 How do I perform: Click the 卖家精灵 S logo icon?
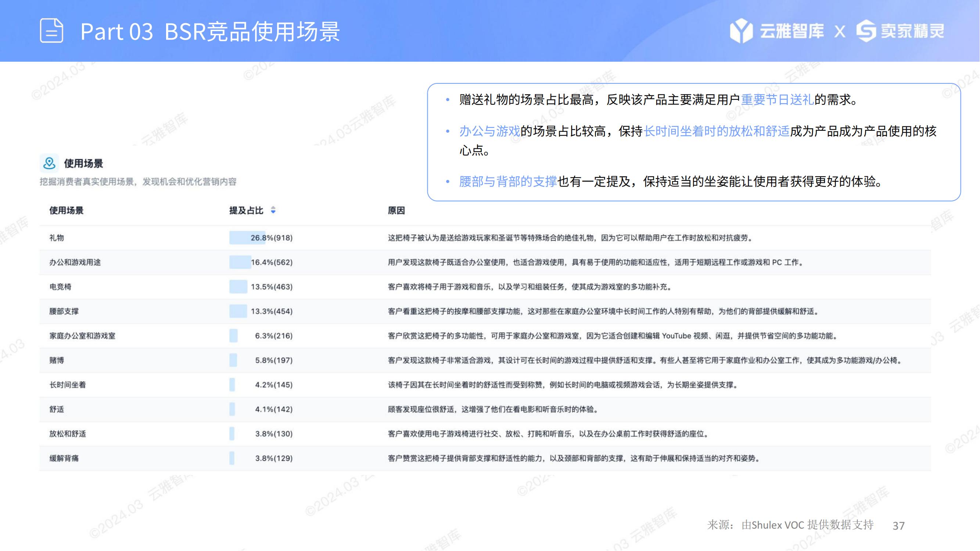[x=866, y=30]
